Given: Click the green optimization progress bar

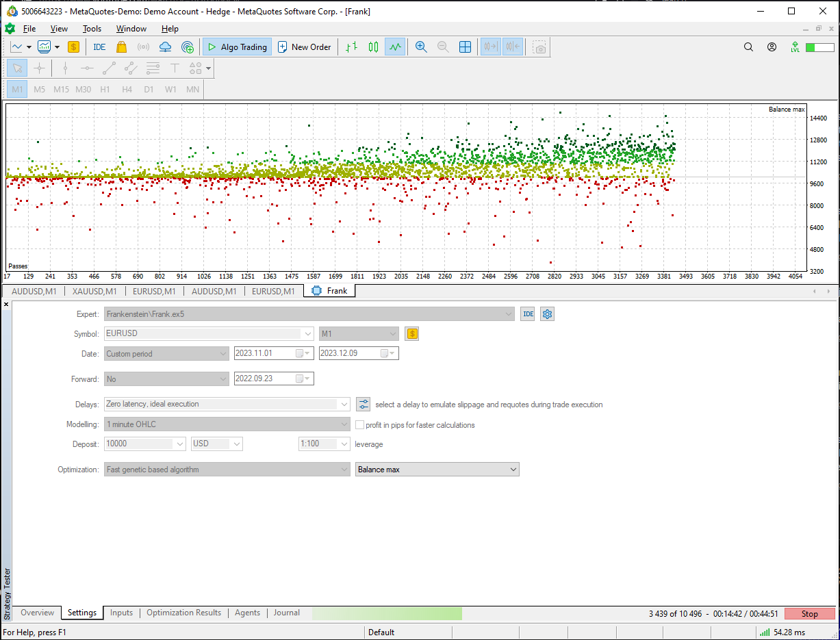Looking at the screenshot, I should (x=387, y=613).
